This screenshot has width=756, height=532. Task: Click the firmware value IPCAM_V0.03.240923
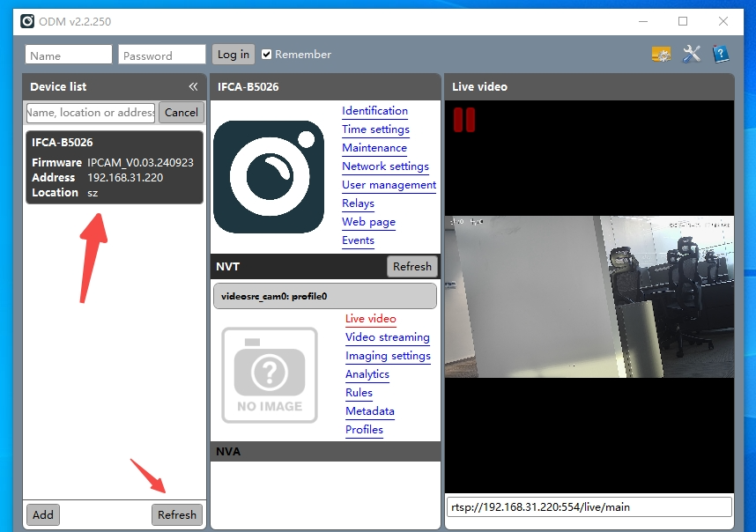(140, 163)
